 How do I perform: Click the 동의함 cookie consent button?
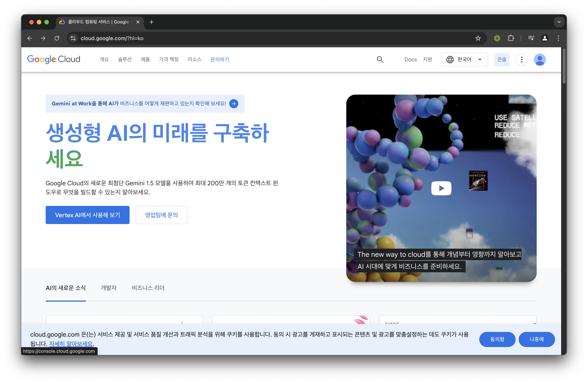497,339
